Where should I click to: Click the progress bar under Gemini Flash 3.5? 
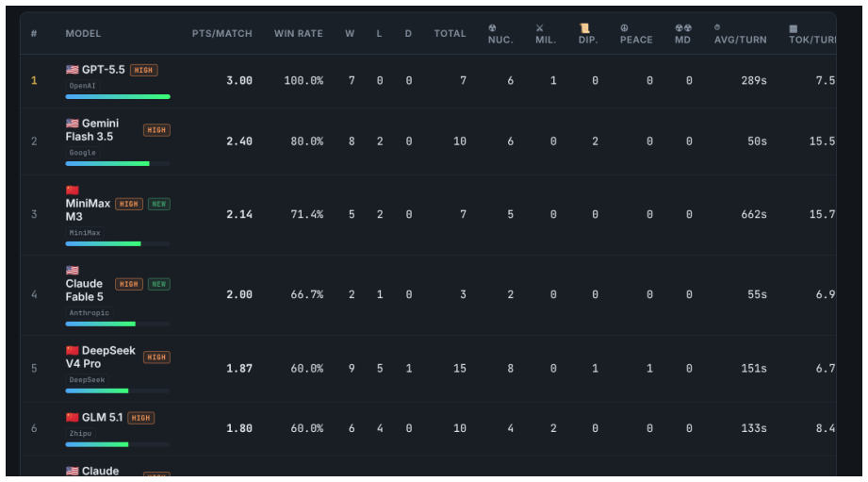pos(118,164)
